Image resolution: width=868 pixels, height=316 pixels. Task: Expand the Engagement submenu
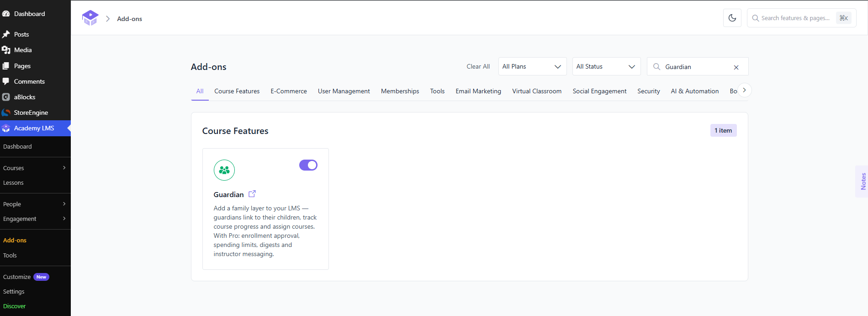coord(64,219)
